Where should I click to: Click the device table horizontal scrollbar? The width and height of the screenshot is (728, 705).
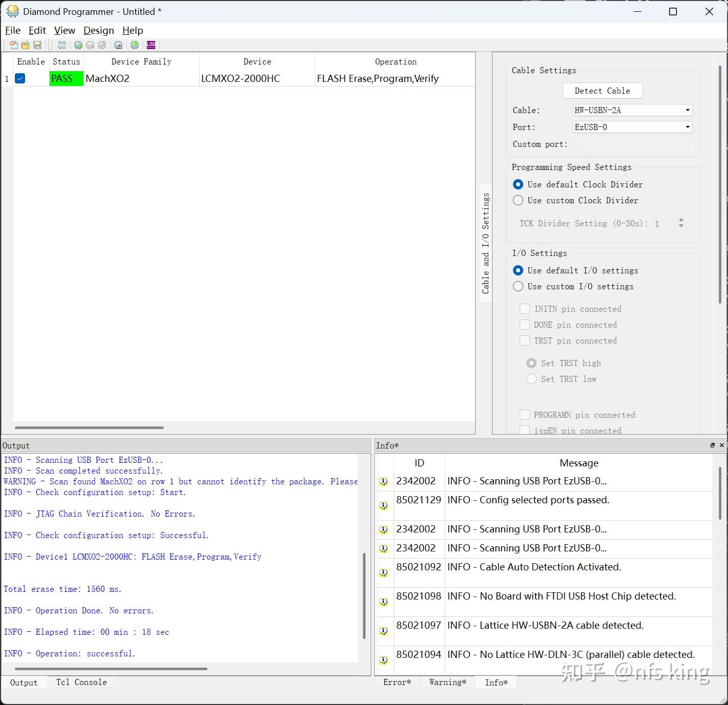point(89,428)
